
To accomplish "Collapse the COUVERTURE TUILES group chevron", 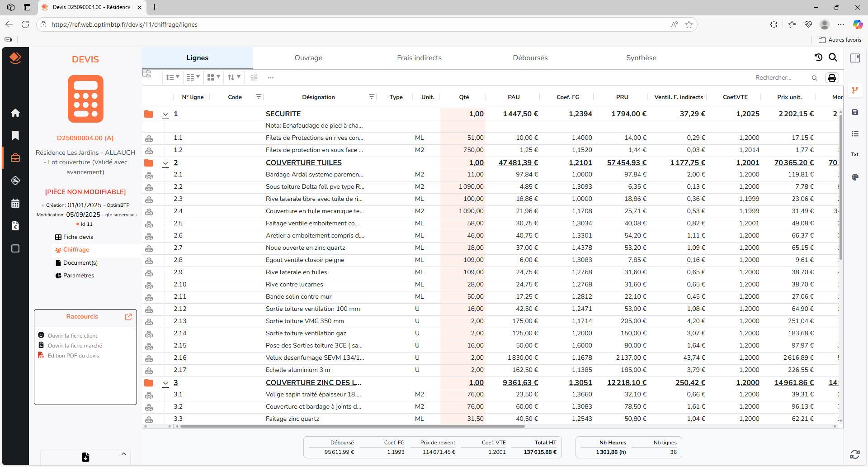I will (165, 163).
